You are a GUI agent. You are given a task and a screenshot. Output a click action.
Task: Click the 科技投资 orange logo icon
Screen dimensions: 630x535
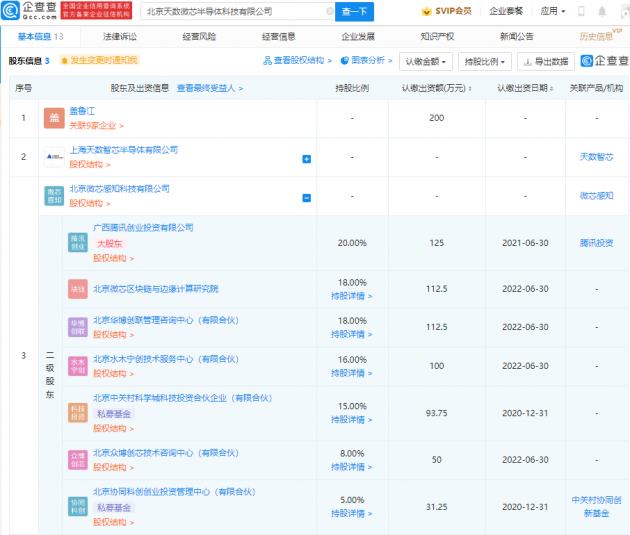77,413
